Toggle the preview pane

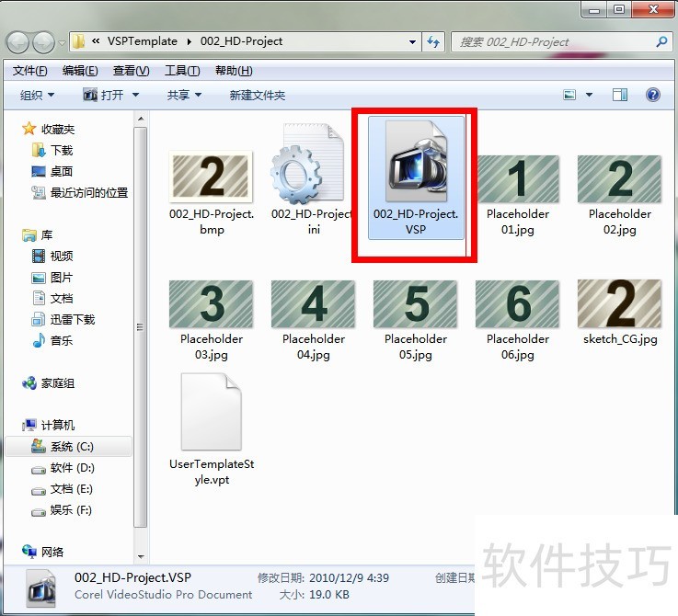point(620,95)
